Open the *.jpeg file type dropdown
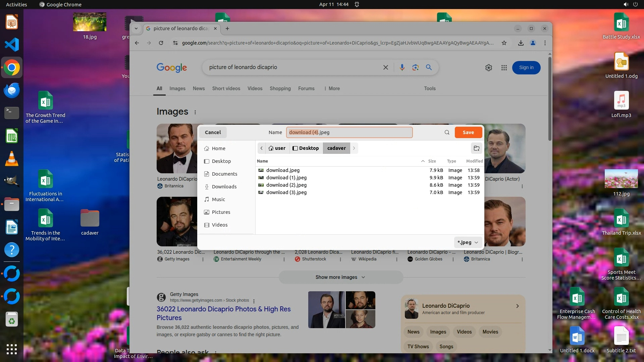Screen dimensions: 644x362 point(468,242)
